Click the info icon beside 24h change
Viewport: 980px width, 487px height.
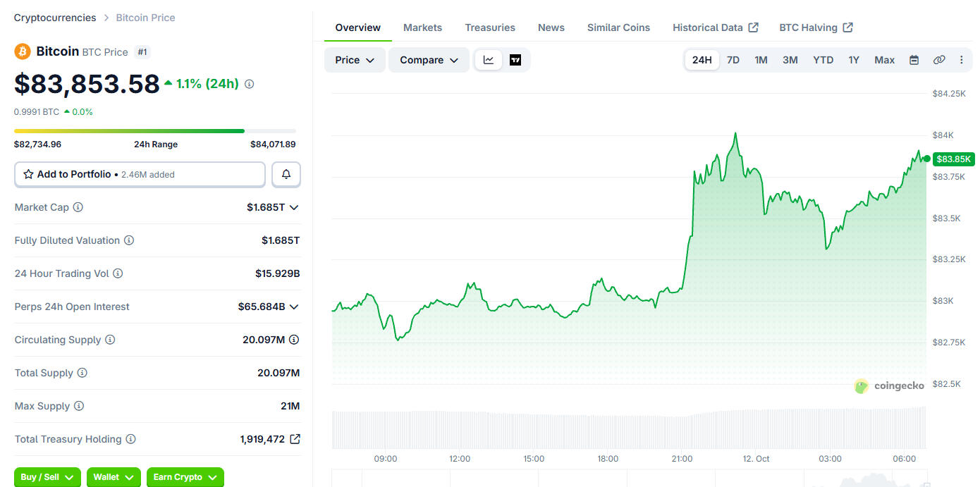click(x=249, y=84)
